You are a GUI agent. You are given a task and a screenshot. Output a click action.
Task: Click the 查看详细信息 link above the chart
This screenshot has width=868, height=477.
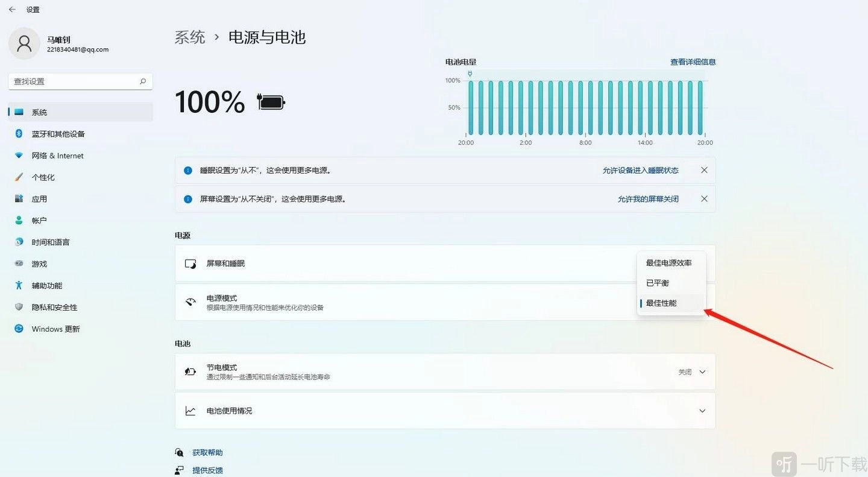click(x=693, y=62)
